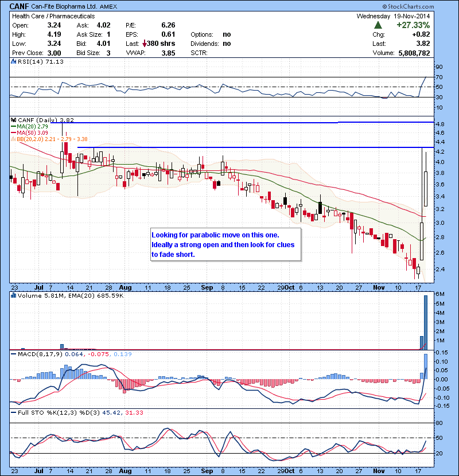Viewport: 459px width, 476px height.
Task: Click the Full STO legend line marker
Action: click(13, 412)
